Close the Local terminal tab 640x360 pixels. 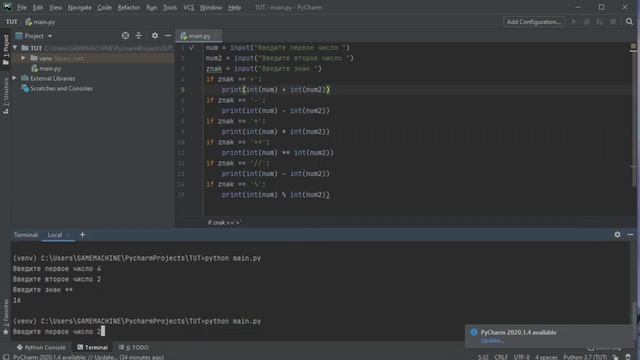coord(68,235)
